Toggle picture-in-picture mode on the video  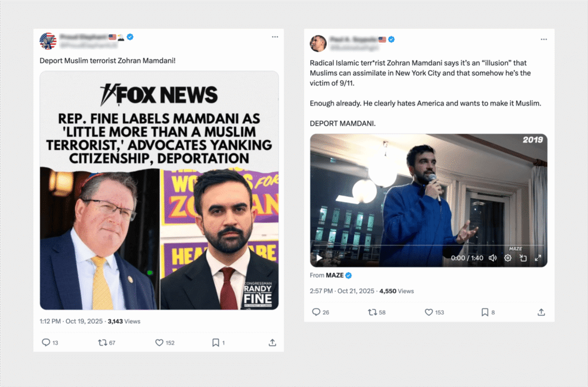tap(523, 258)
